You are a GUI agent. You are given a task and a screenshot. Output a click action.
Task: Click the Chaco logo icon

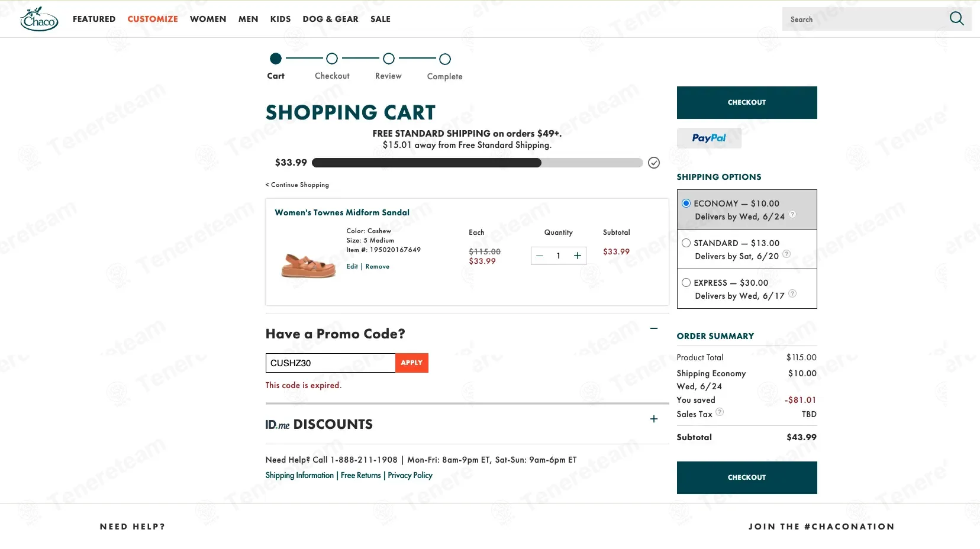point(39,19)
